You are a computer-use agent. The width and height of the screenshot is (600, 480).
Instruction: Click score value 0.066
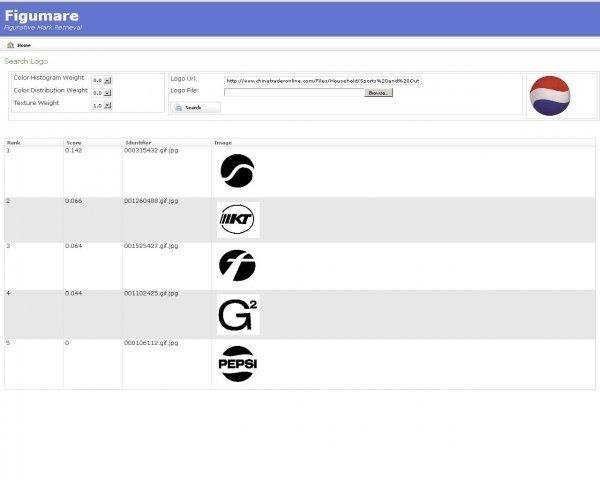(73, 201)
